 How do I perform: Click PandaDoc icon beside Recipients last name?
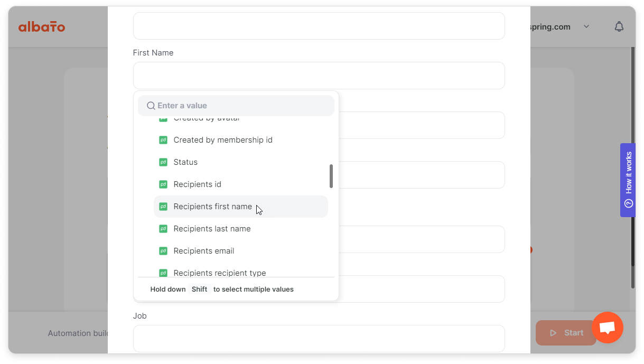coord(163,229)
